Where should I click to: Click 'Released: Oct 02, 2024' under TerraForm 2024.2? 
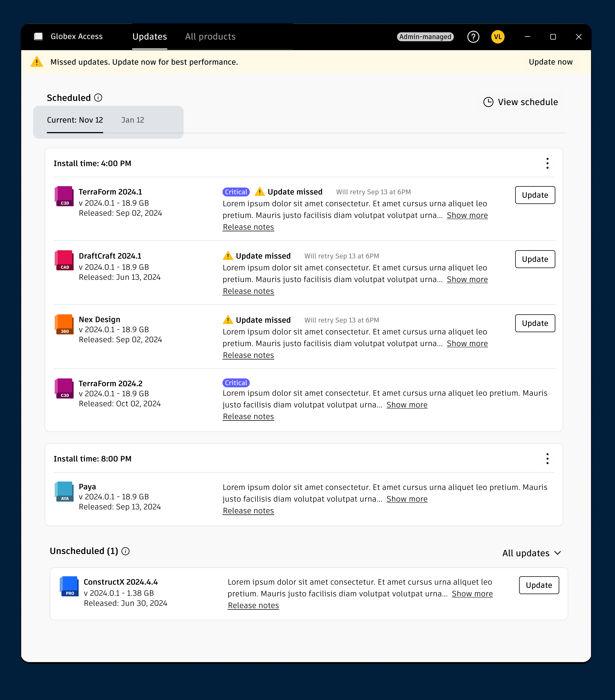pyautogui.click(x=120, y=404)
